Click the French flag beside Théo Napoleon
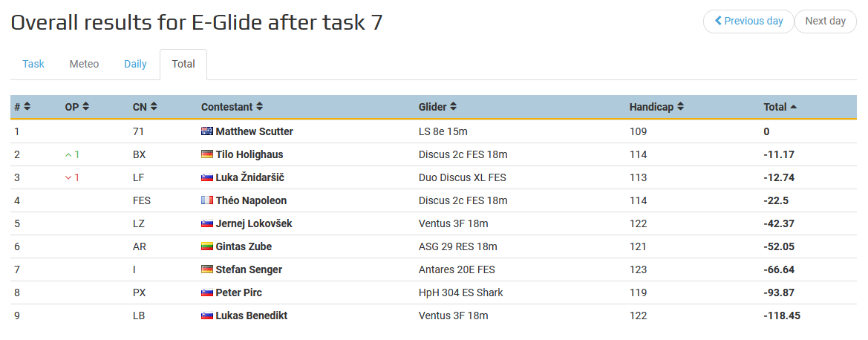 (x=207, y=200)
